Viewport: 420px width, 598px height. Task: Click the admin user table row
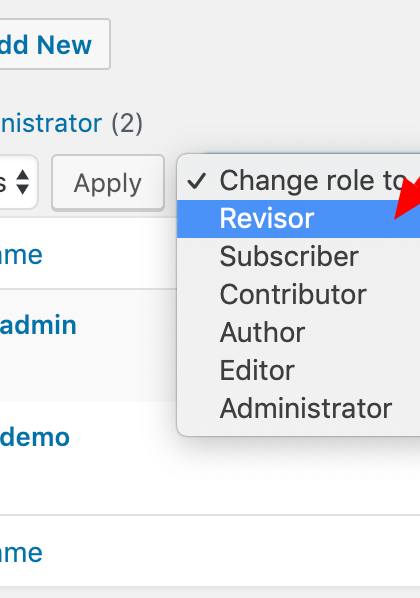click(x=89, y=345)
